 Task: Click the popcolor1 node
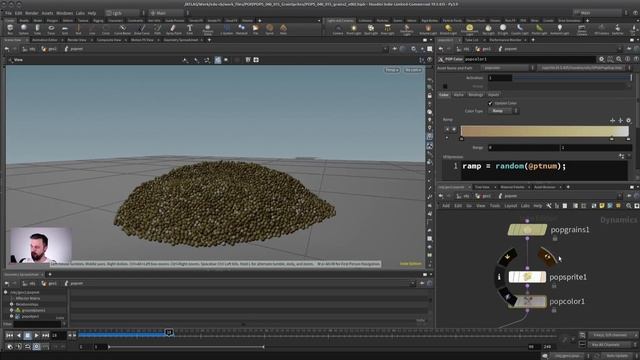[527, 302]
